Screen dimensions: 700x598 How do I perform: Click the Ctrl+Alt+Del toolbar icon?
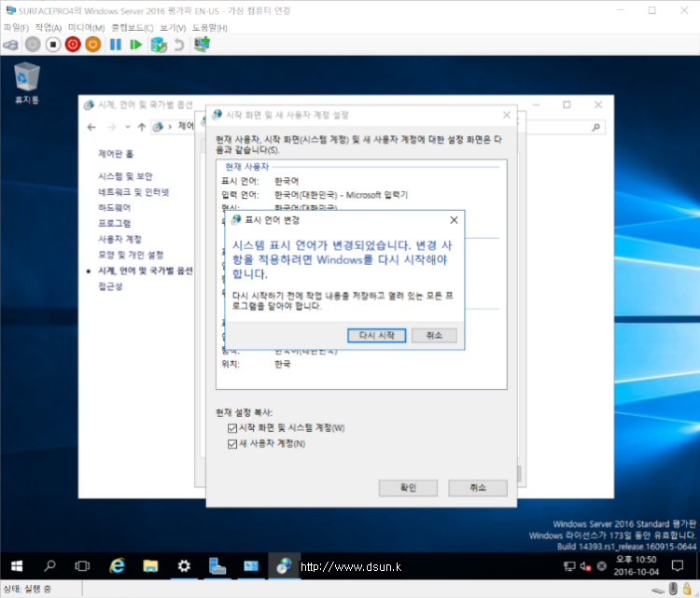(x=10, y=45)
